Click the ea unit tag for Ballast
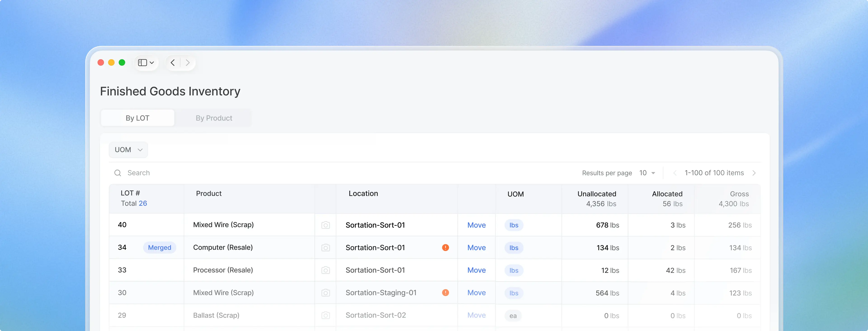The width and height of the screenshot is (868, 331). [x=513, y=315]
